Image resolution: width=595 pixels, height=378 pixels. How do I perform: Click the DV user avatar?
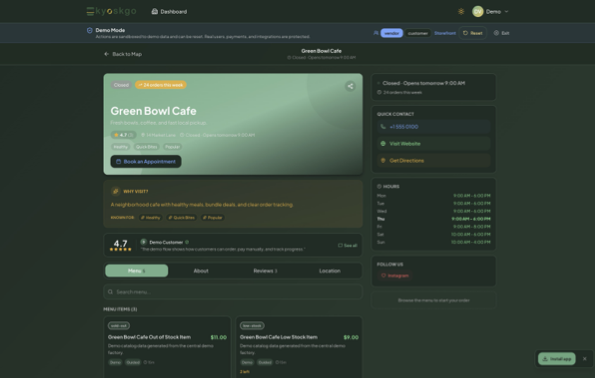pyautogui.click(x=477, y=11)
